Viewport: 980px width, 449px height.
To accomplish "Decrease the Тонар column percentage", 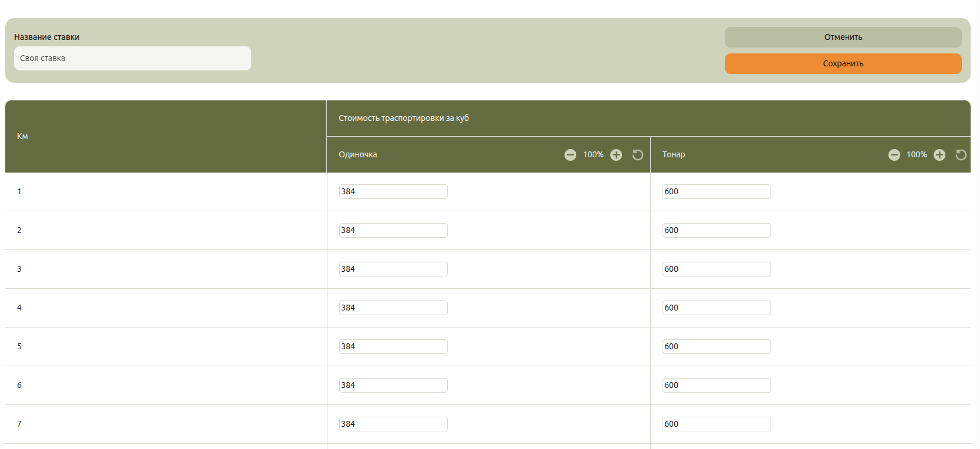I will coord(894,155).
